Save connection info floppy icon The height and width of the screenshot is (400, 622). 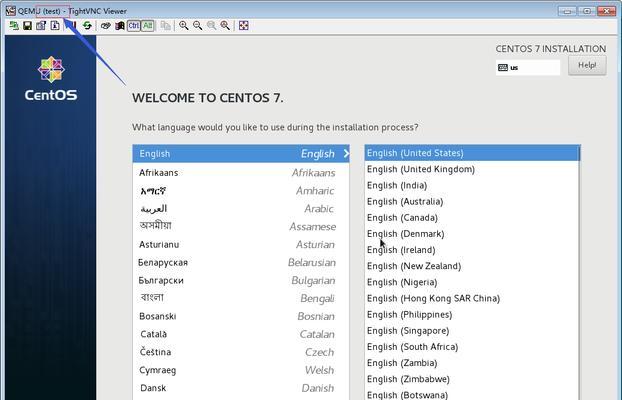pos(27,26)
